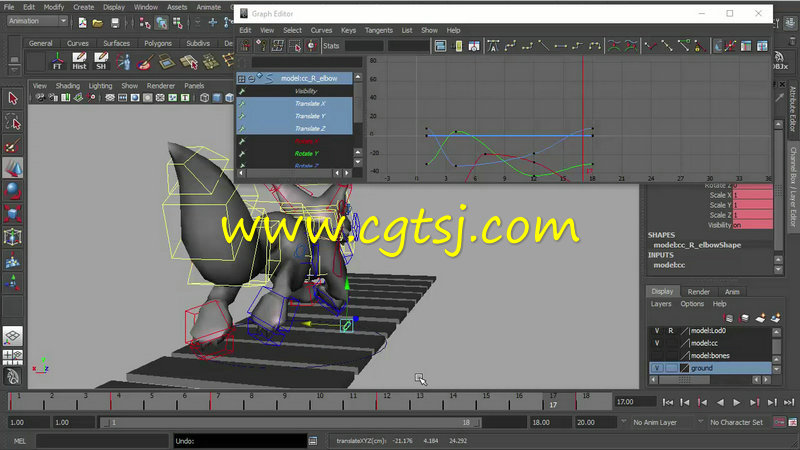Screen dimensions: 800x450
Task: Click the Stats value field in Graph Editor
Action: point(366,46)
